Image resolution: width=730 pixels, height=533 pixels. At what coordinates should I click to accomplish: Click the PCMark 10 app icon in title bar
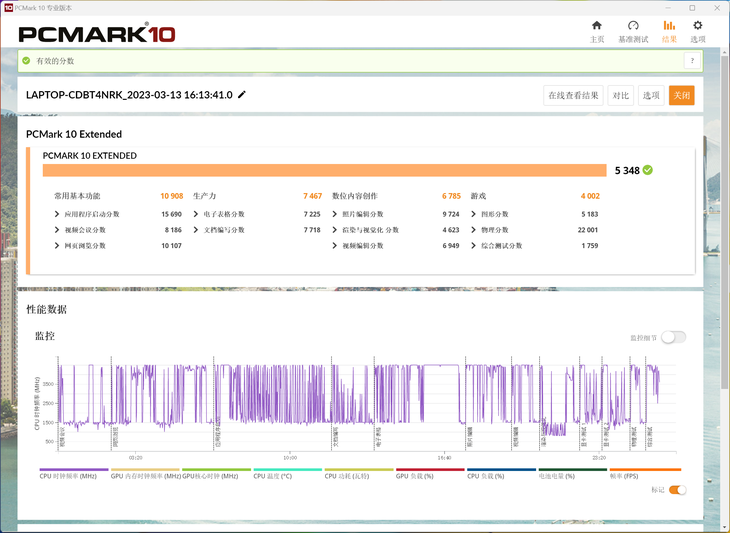tap(8, 7)
